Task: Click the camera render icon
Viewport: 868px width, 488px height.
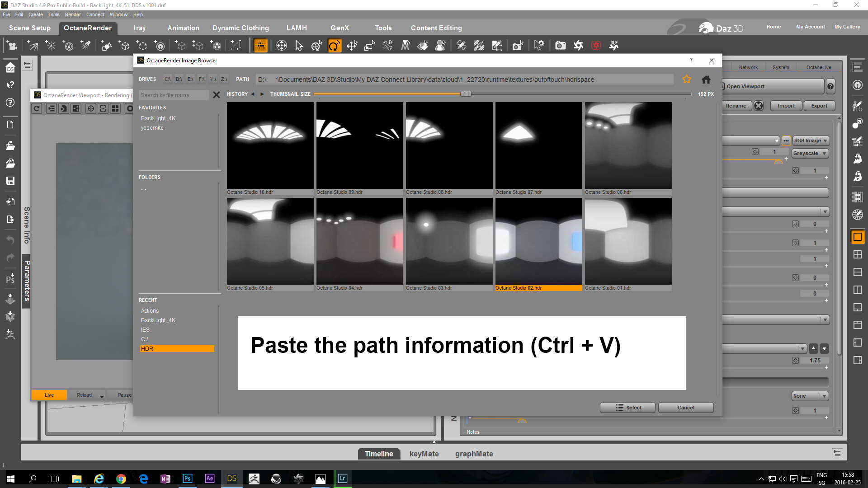Action: click(560, 45)
